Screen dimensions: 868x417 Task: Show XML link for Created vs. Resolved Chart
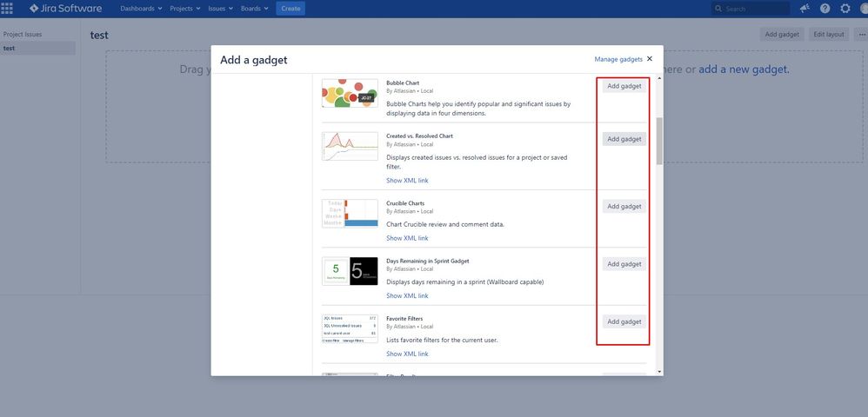coord(407,181)
